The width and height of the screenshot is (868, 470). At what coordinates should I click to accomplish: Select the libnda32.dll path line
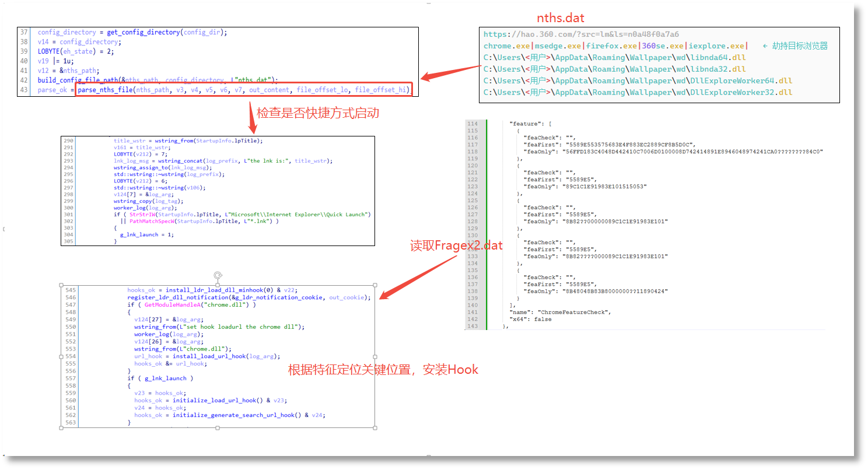(615, 69)
